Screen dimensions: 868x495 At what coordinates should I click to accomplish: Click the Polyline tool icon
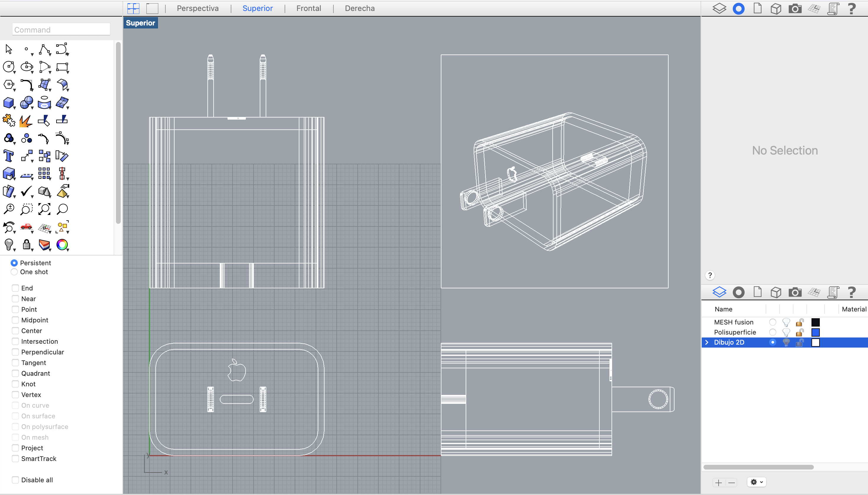(44, 49)
